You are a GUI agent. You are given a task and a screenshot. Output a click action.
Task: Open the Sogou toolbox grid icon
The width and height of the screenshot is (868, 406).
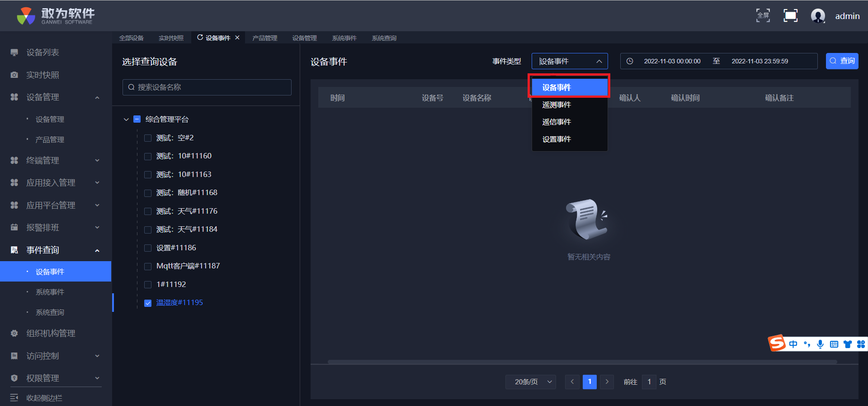coord(861,344)
